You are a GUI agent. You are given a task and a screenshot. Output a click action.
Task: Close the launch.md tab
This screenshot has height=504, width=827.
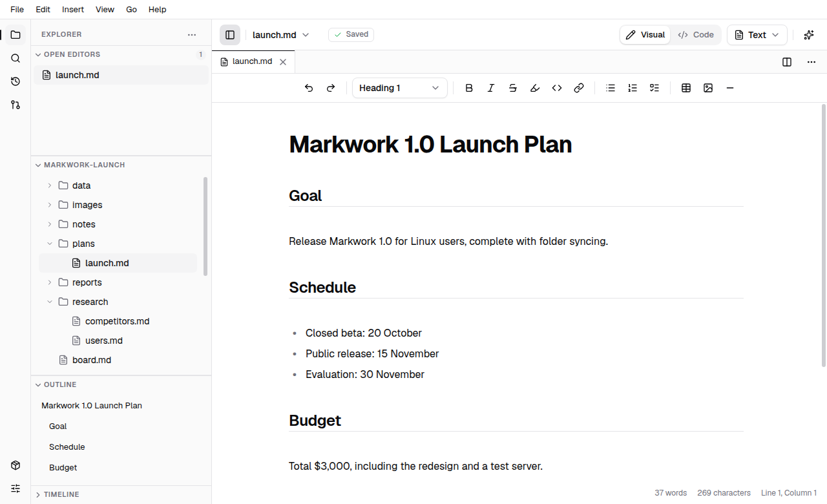click(x=283, y=62)
